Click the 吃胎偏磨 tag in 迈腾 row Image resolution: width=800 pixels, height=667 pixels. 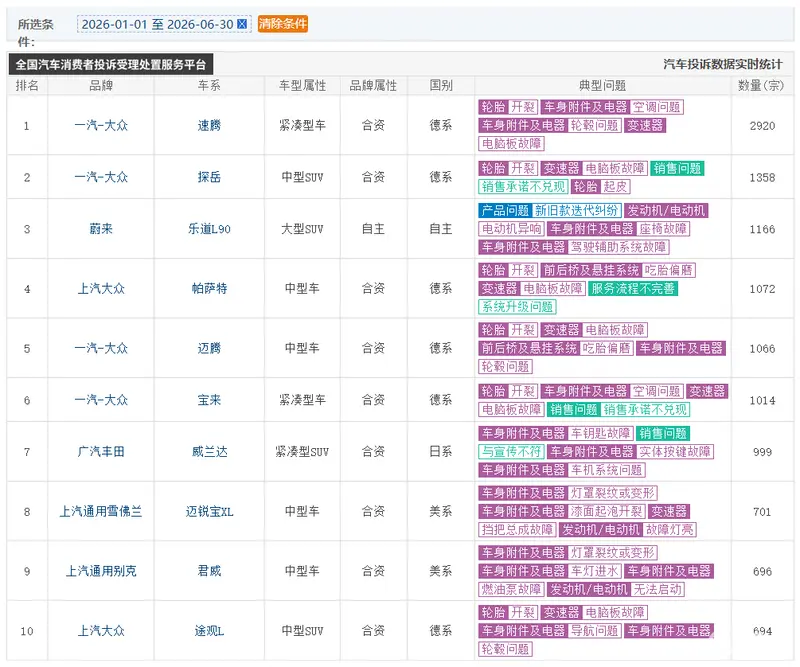point(607,348)
